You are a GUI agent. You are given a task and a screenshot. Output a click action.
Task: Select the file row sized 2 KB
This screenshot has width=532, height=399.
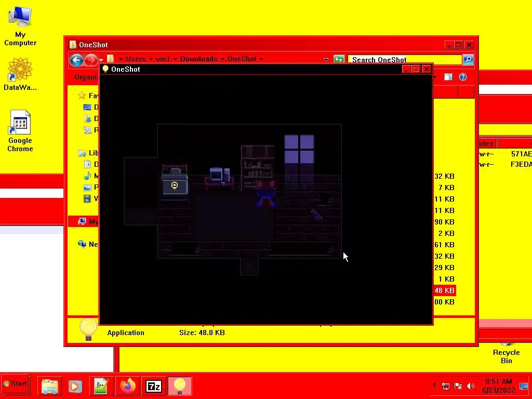pos(446,233)
